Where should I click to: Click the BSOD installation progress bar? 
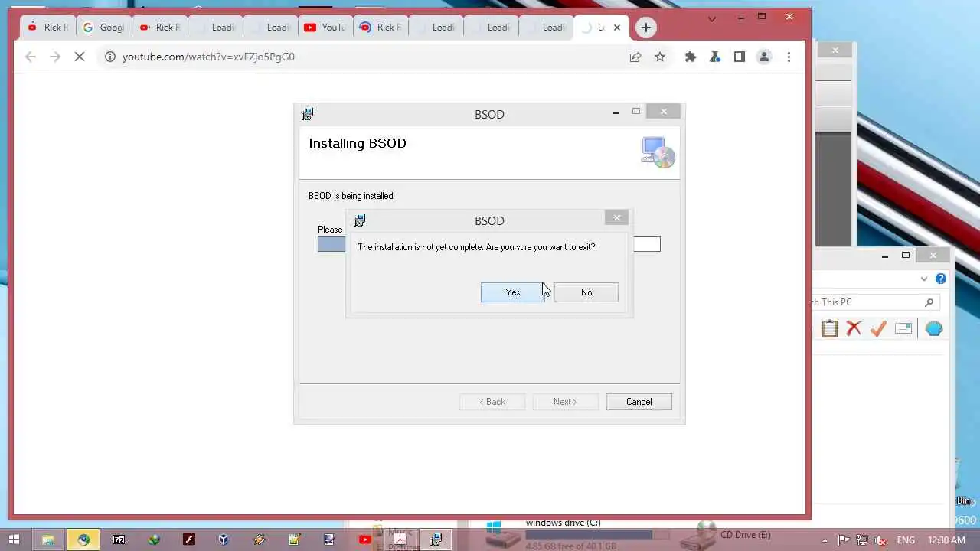pos(488,244)
